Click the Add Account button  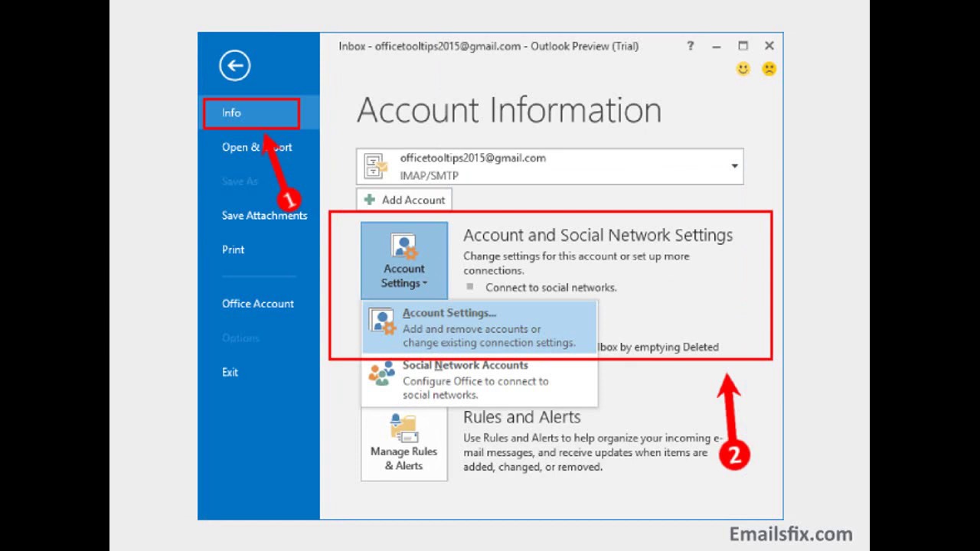404,200
